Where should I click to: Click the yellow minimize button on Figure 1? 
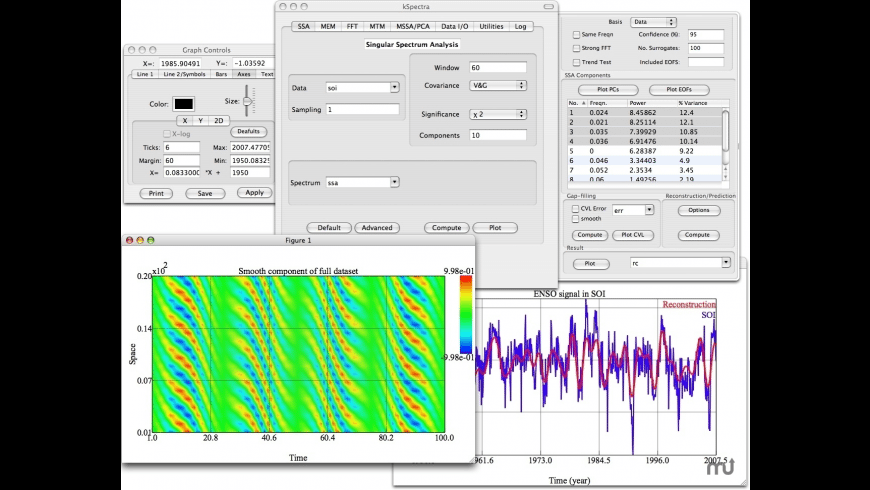[x=140, y=241]
